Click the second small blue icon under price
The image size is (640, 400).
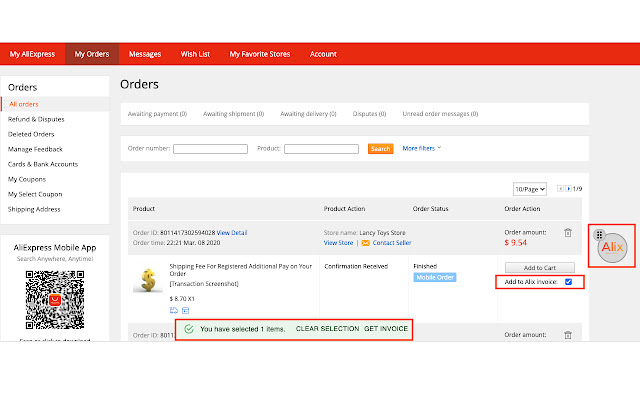[185, 311]
